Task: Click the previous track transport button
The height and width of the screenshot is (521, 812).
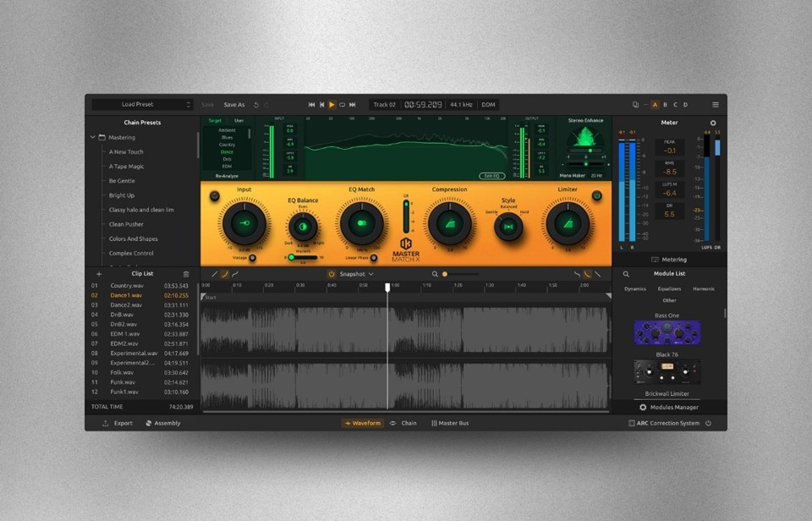Action: point(321,105)
